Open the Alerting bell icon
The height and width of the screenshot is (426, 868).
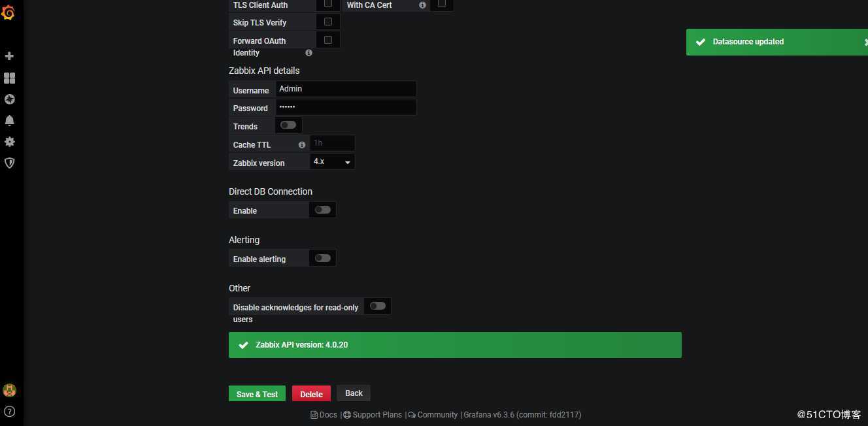tap(9, 120)
